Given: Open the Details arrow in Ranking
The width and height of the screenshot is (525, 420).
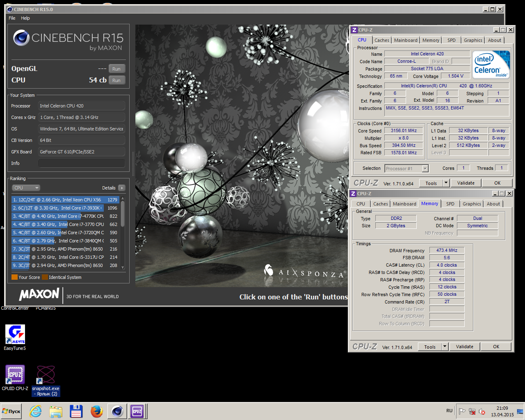Looking at the screenshot, I should (121, 188).
